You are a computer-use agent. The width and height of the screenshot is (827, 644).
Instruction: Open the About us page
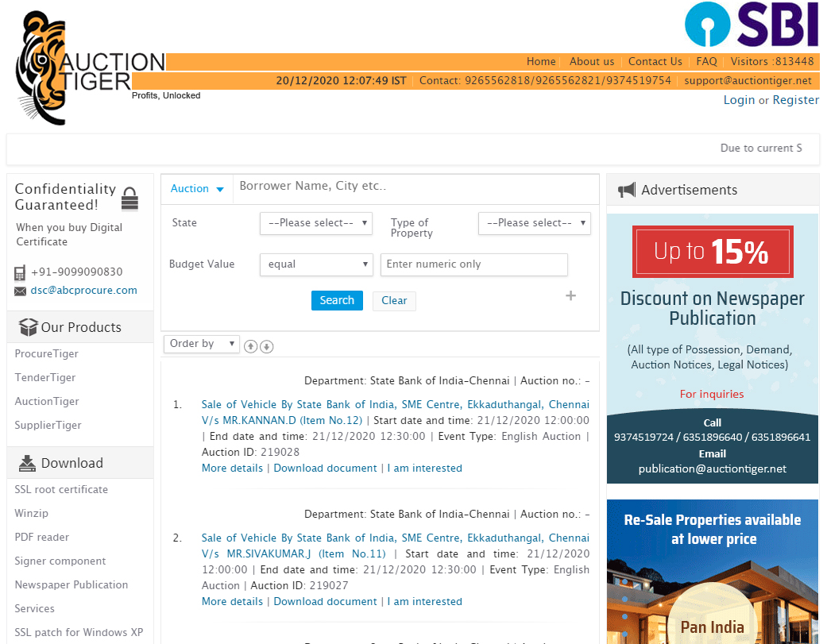click(x=592, y=62)
